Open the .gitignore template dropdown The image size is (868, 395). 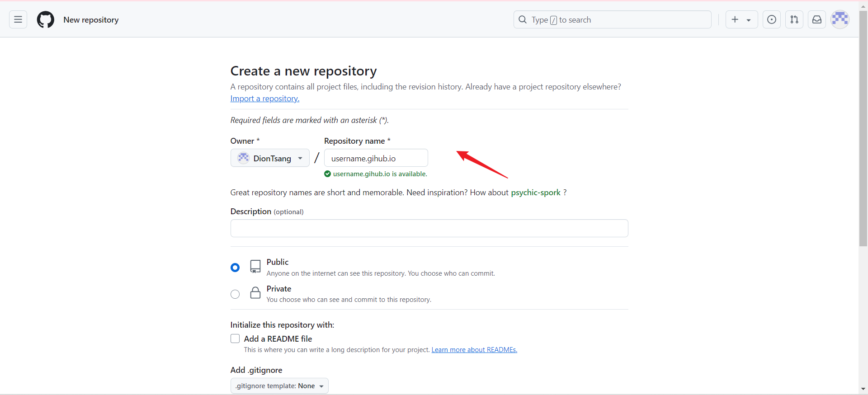[x=279, y=386]
